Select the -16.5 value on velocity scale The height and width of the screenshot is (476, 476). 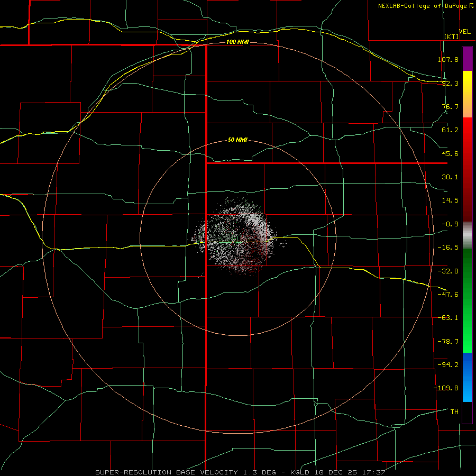tap(448, 248)
